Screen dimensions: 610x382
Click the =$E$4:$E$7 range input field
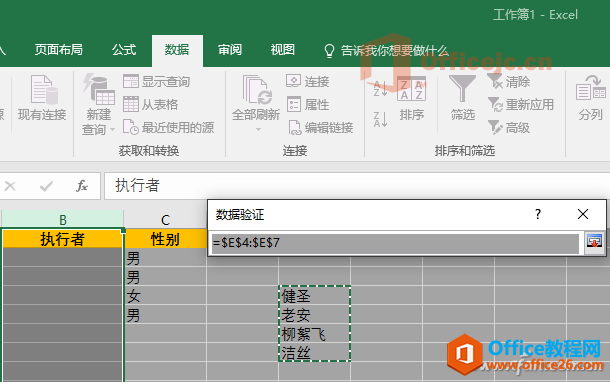tap(396, 243)
